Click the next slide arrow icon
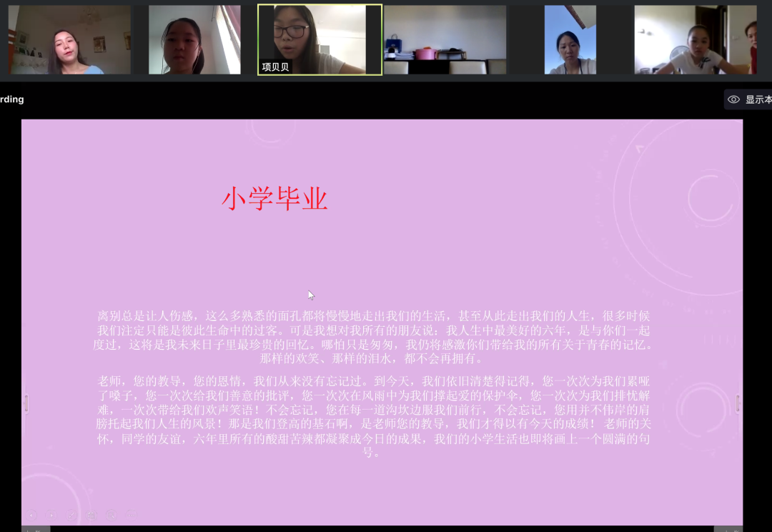The image size is (772, 532). 51,515
